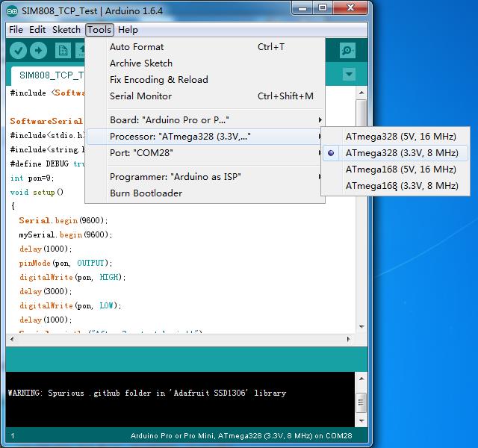
Task: Click the console scrollbar down arrow
Action: click(x=361, y=421)
